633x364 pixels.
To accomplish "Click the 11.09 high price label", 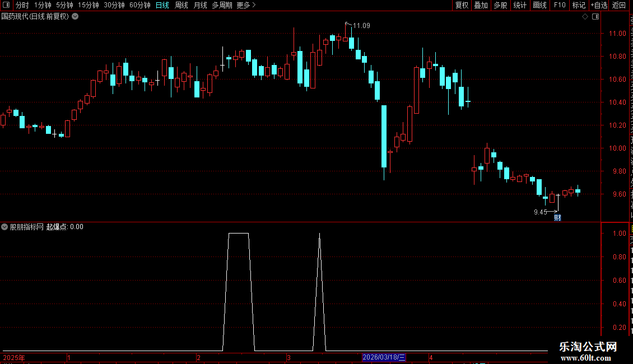I will [361, 26].
